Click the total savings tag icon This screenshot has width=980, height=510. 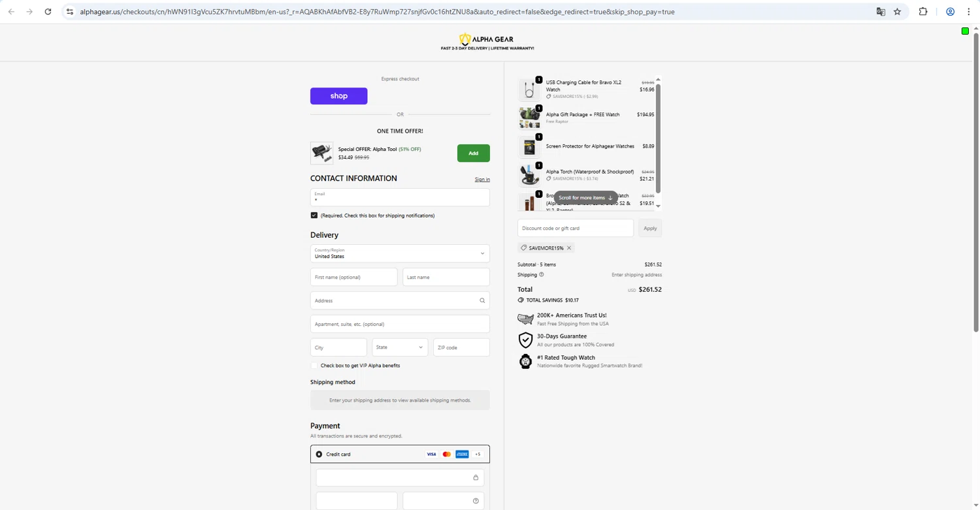coord(521,300)
